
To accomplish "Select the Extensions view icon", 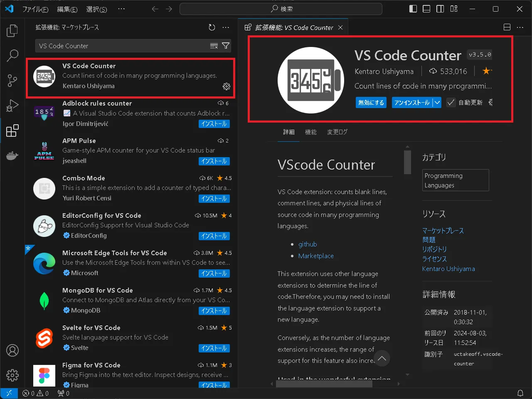I will point(12,131).
